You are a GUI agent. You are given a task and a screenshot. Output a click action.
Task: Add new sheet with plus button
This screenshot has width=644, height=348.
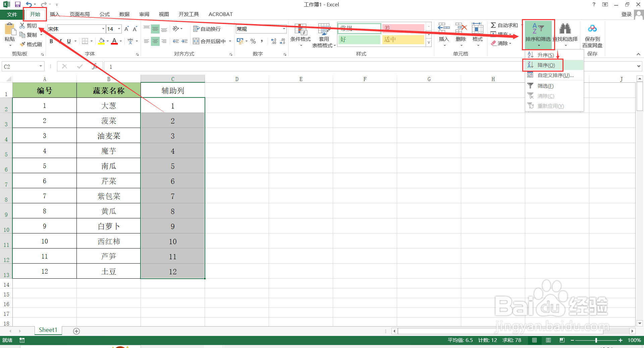pyautogui.click(x=76, y=331)
